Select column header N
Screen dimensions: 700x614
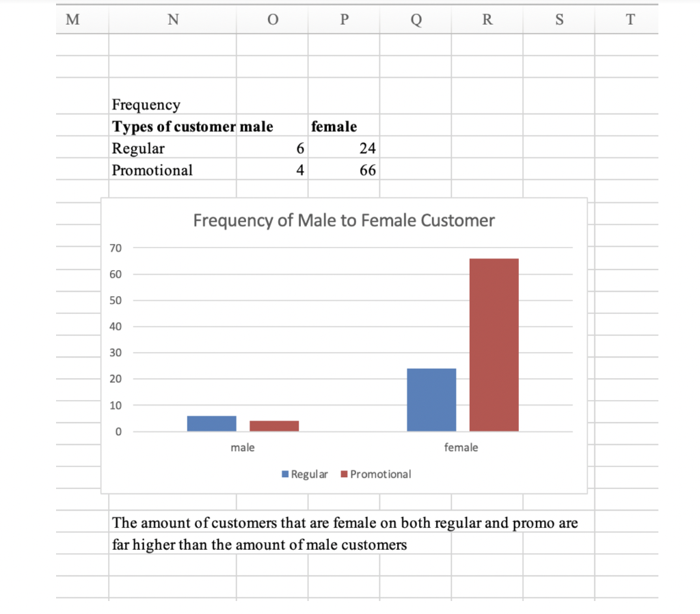(172, 20)
